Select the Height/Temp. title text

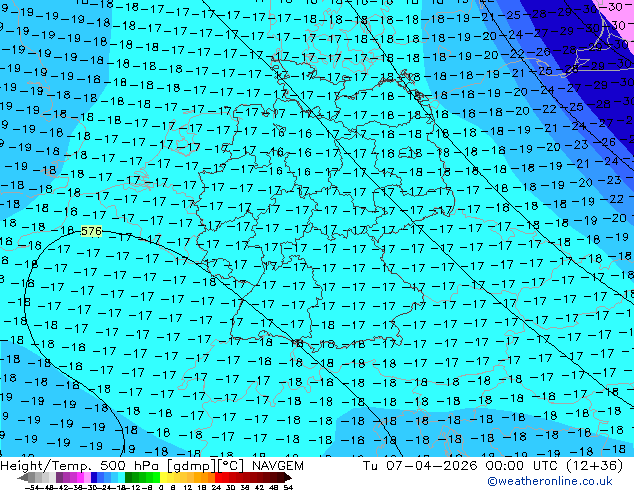pyautogui.click(x=50, y=466)
